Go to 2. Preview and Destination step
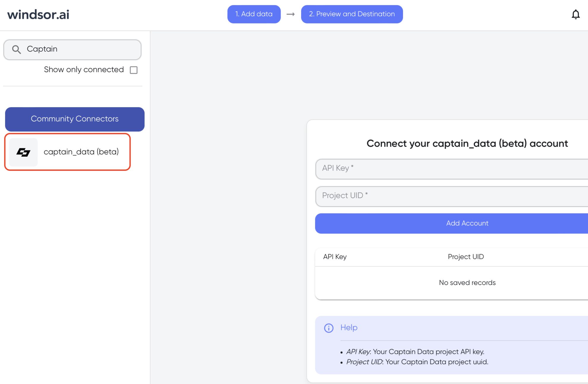The image size is (588, 384). pyautogui.click(x=352, y=14)
